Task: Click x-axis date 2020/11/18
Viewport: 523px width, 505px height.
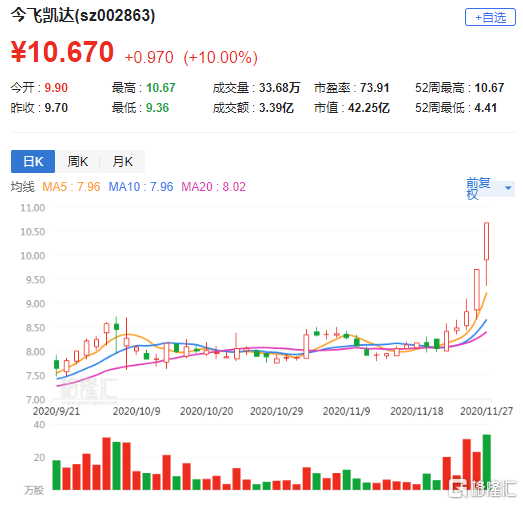Action: (417, 411)
